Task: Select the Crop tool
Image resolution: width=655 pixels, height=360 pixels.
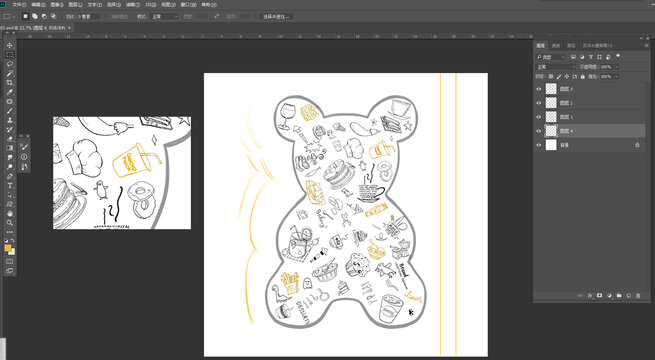Action: pyautogui.click(x=10, y=83)
